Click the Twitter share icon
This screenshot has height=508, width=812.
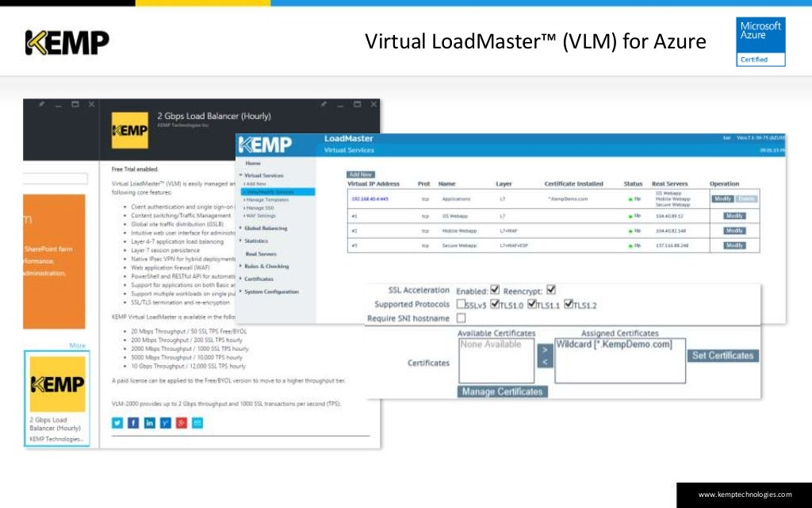(117, 423)
